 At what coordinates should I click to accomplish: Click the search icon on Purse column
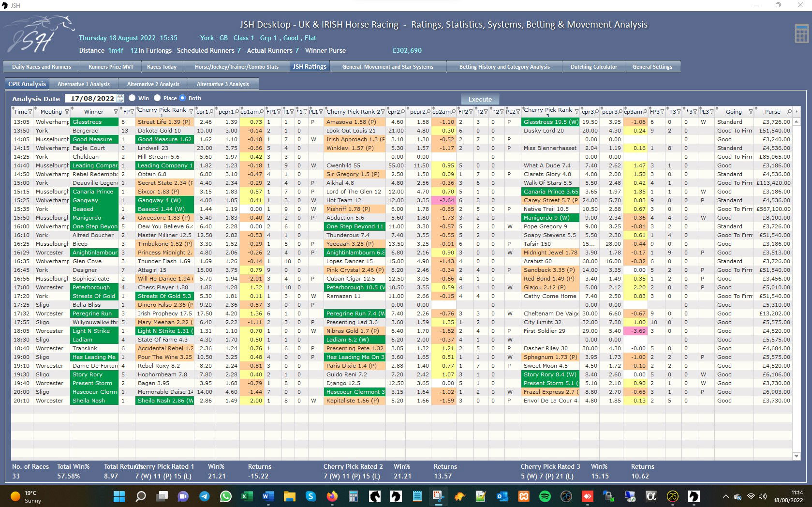789,112
